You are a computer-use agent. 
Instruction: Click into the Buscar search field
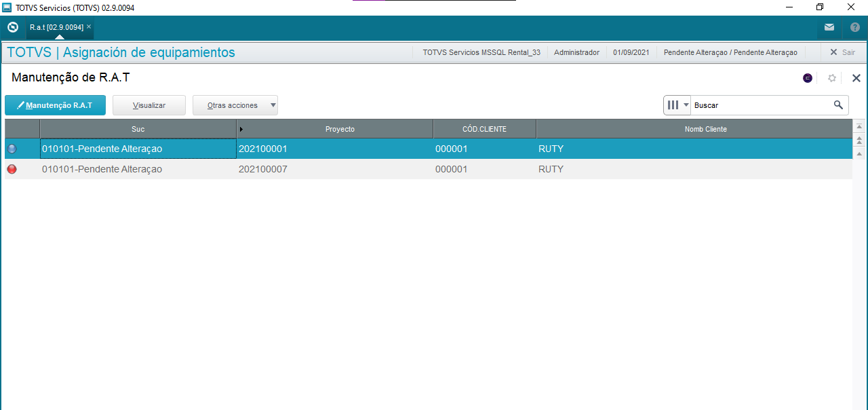[759, 105]
